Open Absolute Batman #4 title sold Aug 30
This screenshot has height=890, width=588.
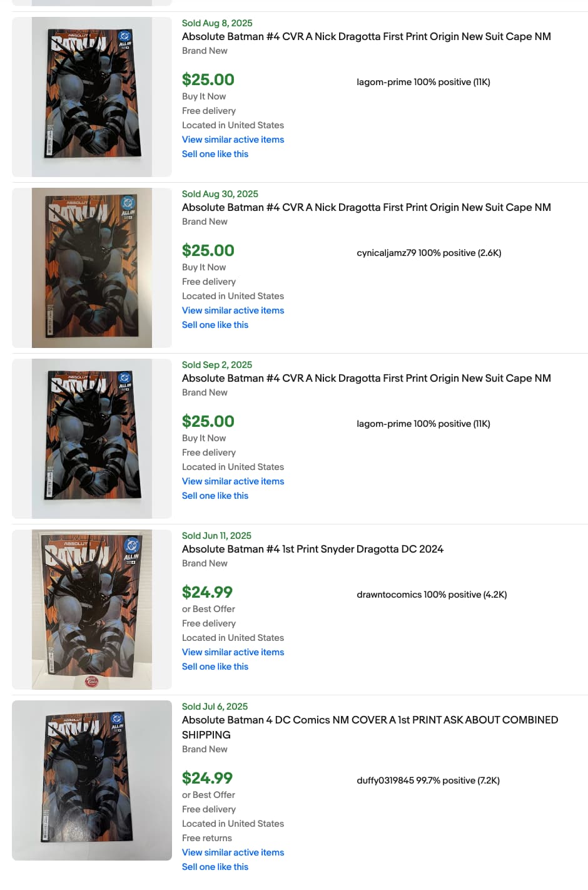tap(367, 207)
